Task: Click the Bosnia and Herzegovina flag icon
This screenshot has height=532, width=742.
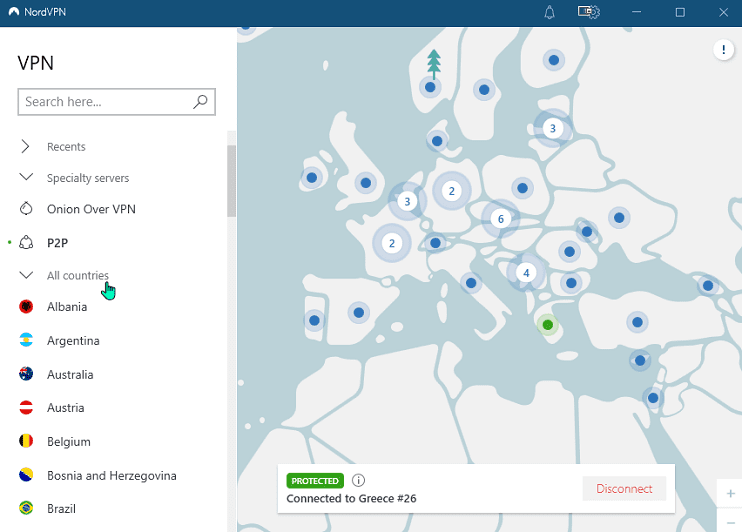Action: [26, 475]
